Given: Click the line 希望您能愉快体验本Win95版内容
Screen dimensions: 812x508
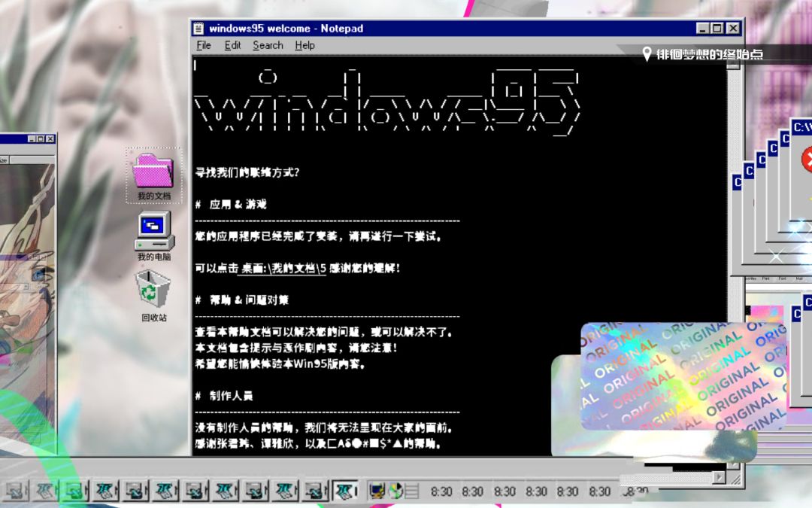Looking at the screenshot, I should click(280, 364).
